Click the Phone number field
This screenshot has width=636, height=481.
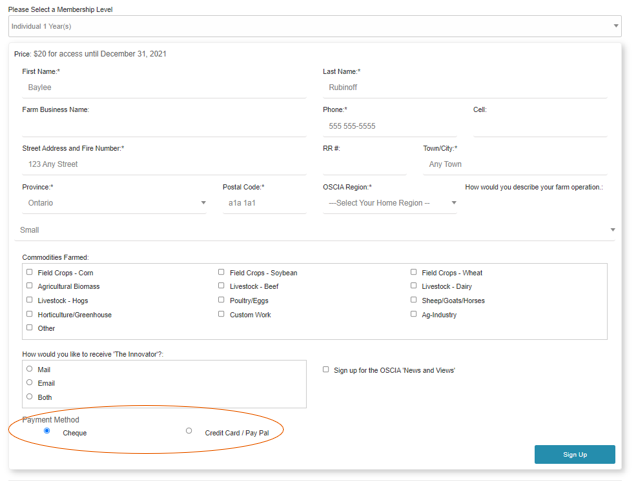[389, 126]
